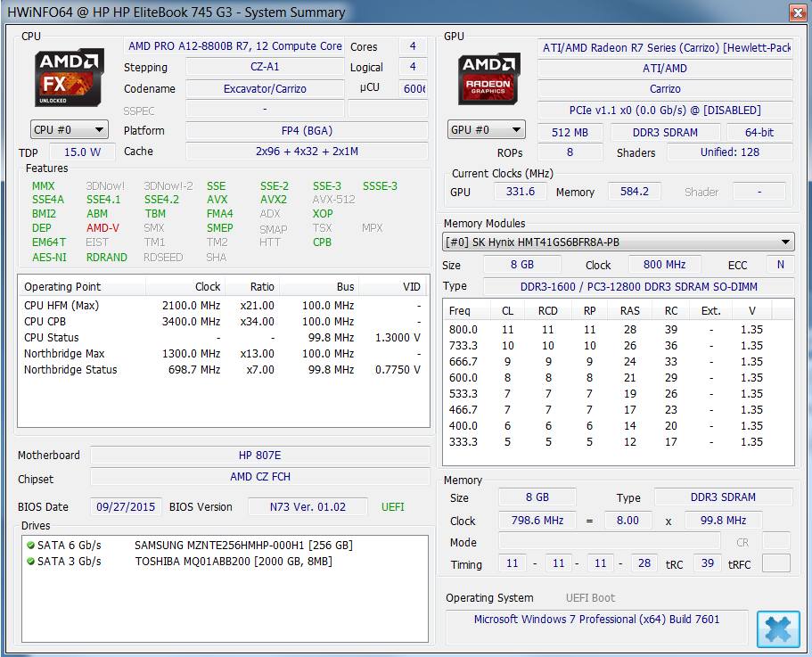Click the cache value 2x96 + 4x32 + 2x1M
Screen dimensions: 812x657
tap(307, 152)
